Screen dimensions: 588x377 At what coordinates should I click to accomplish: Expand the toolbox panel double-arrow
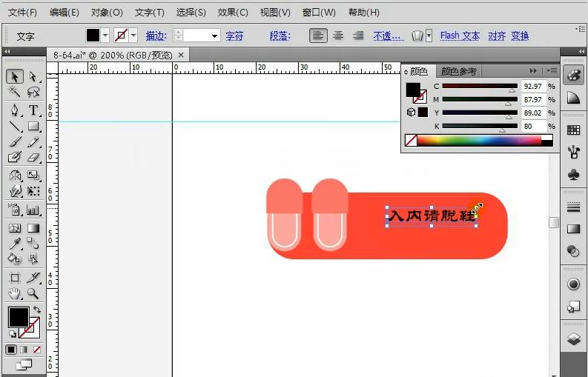[x=7, y=51]
